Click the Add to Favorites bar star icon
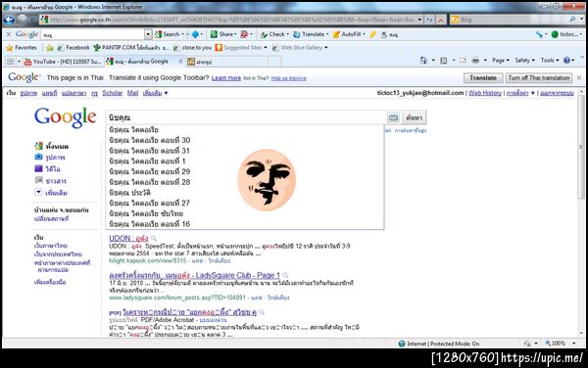This screenshot has width=588, height=368. point(50,48)
